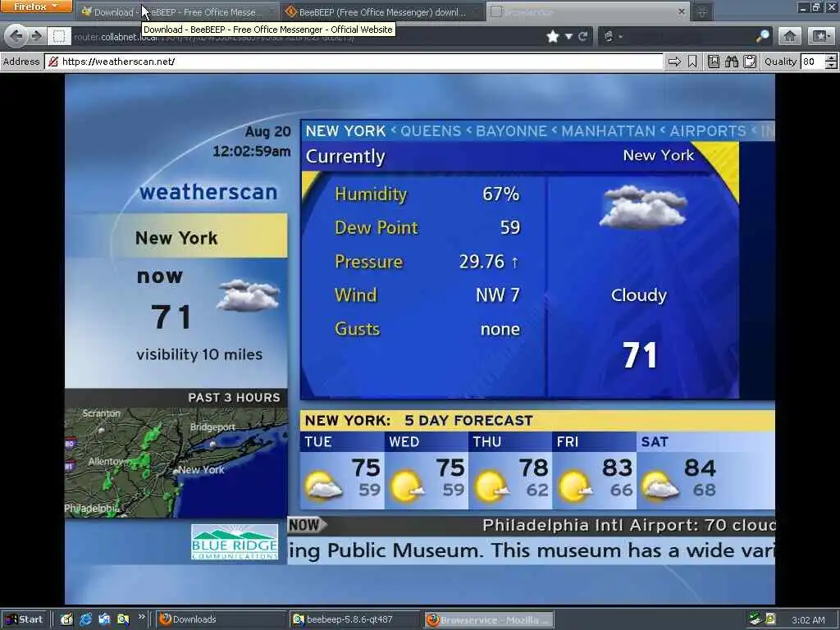Image resolution: width=840 pixels, height=630 pixels.
Task: Click the weatherscan logo text
Action: [208, 192]
